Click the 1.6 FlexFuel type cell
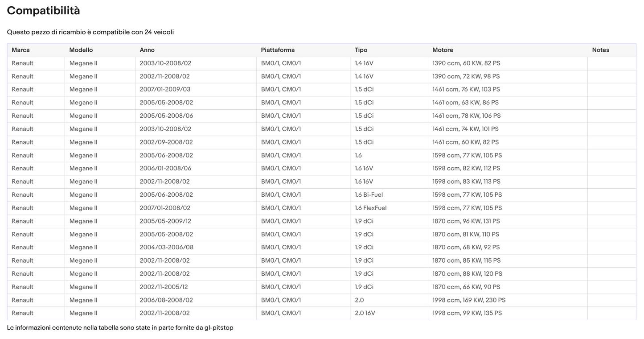644x339 pixels. click(370, 208)
